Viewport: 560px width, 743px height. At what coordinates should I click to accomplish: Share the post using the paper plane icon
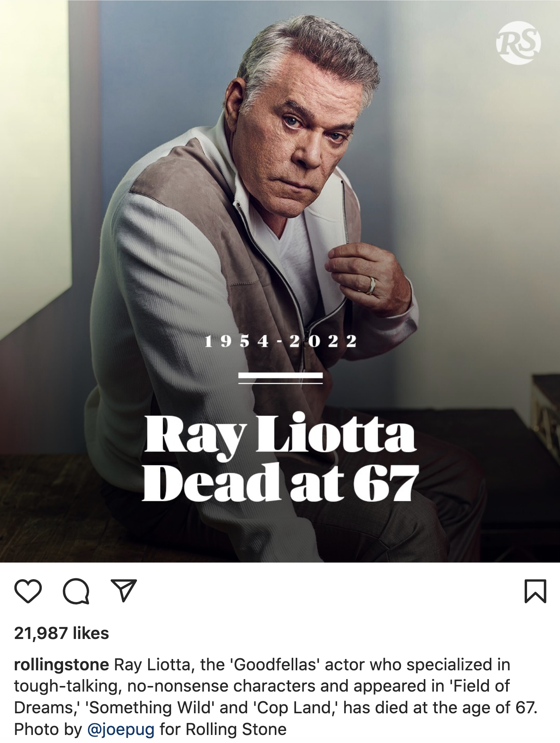point(124,590)
